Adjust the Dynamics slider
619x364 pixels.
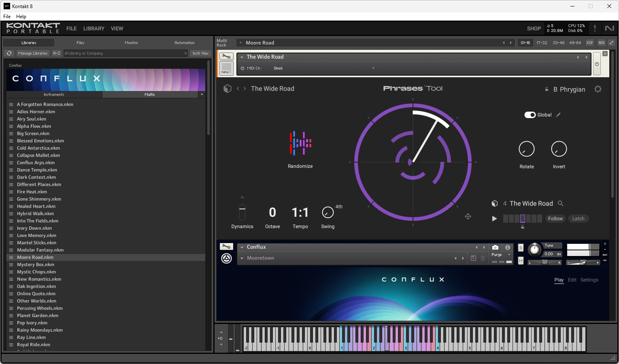(x=242, y=212)
